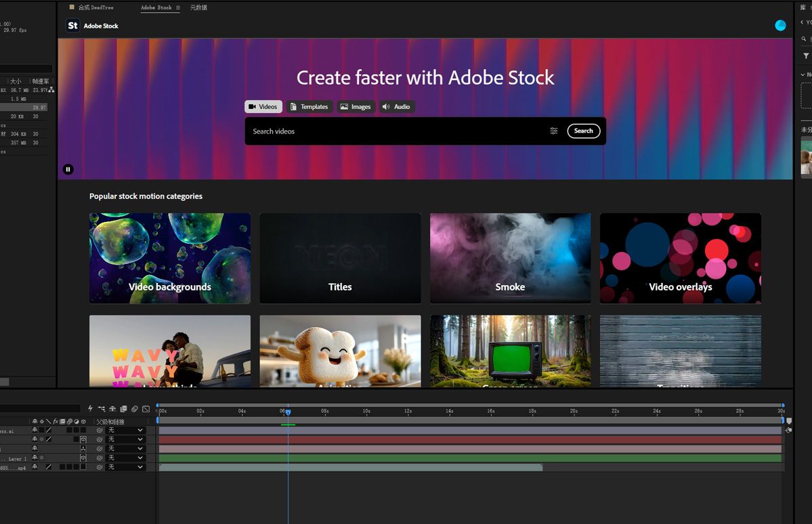Toggle the Draft 3D lightning icon in timeline

pyautogui.click(x=90, y=408)
